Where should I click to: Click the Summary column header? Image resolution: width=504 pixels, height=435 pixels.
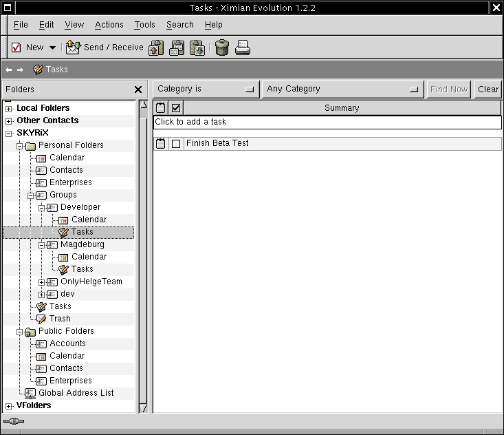coord(342,108)
